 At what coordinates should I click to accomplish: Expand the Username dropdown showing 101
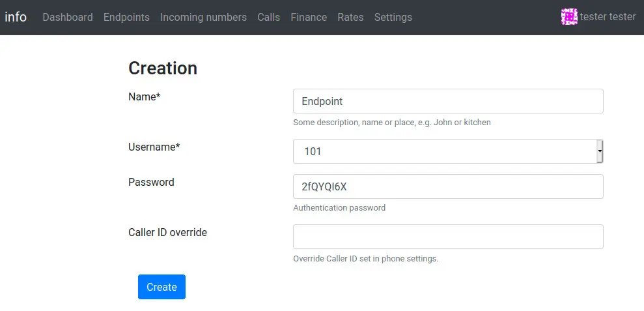pyautogui.click(x=448, y=151)
